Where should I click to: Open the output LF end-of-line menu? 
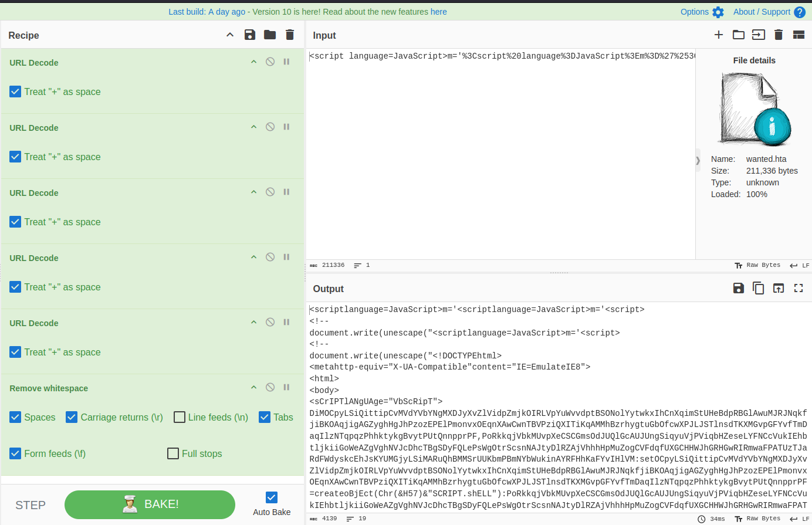point(800,519)
